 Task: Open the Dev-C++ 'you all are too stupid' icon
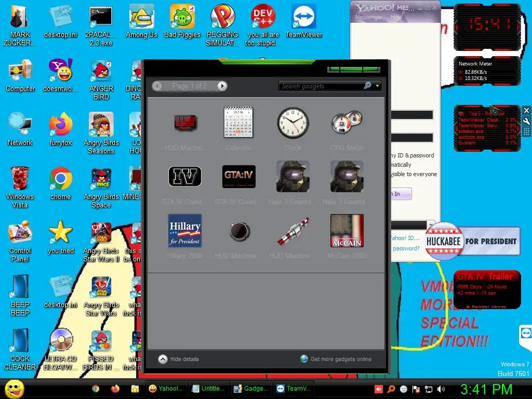click(263, 25)
